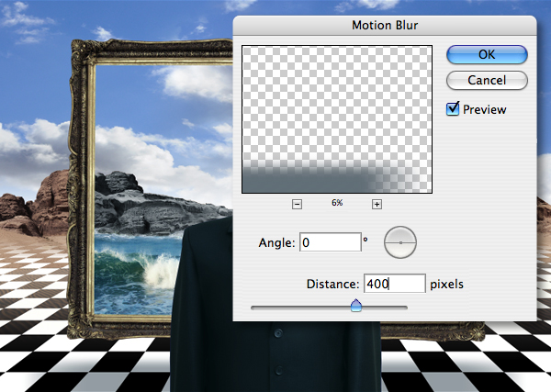
Task: Focus the Angle input field
Action: click(x=331, y=242)
